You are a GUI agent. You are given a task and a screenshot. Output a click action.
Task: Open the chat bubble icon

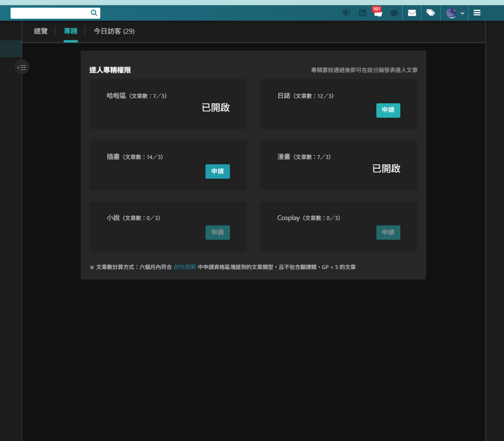click(x=394, y=13)
